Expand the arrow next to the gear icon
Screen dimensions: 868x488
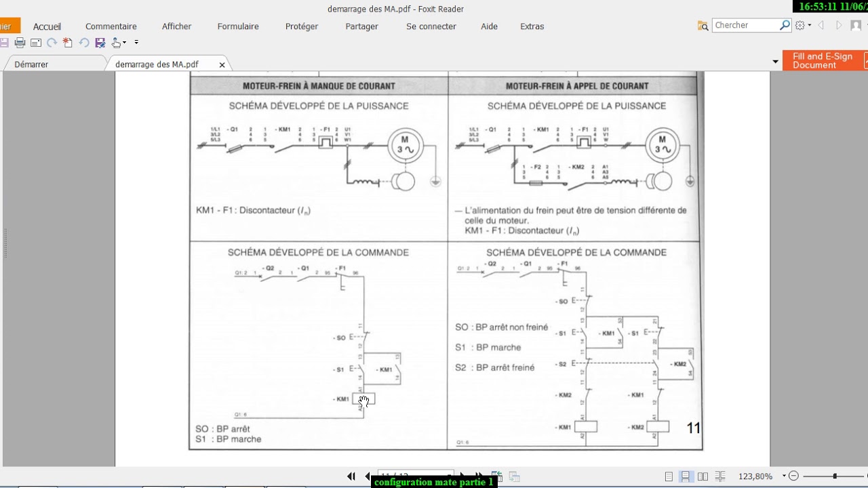(x=809, y=26)
